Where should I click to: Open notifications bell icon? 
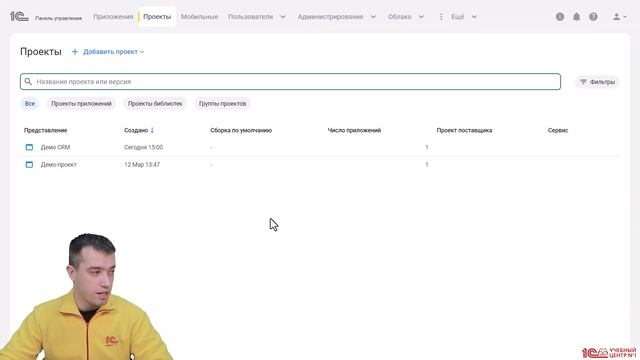point(576,17)
